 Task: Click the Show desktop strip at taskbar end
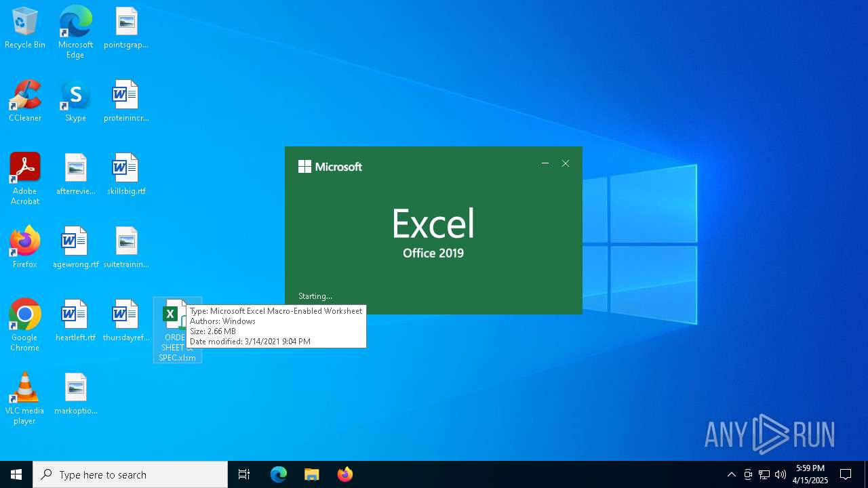click(866, 474)
